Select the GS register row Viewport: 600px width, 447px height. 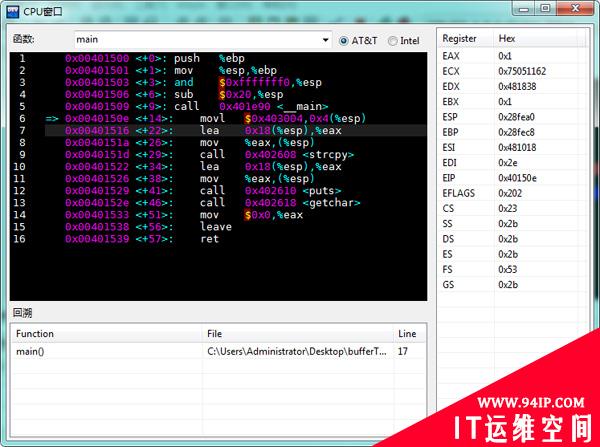coord(513,285)
